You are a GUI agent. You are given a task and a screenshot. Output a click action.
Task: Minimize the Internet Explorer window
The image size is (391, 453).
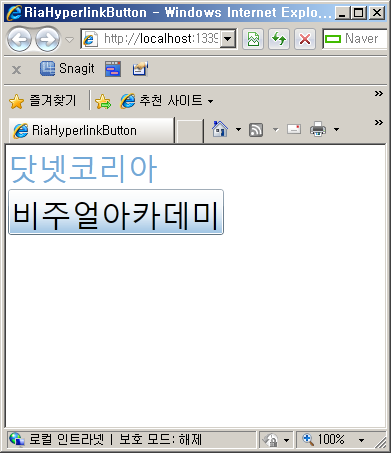coord(342,13)
